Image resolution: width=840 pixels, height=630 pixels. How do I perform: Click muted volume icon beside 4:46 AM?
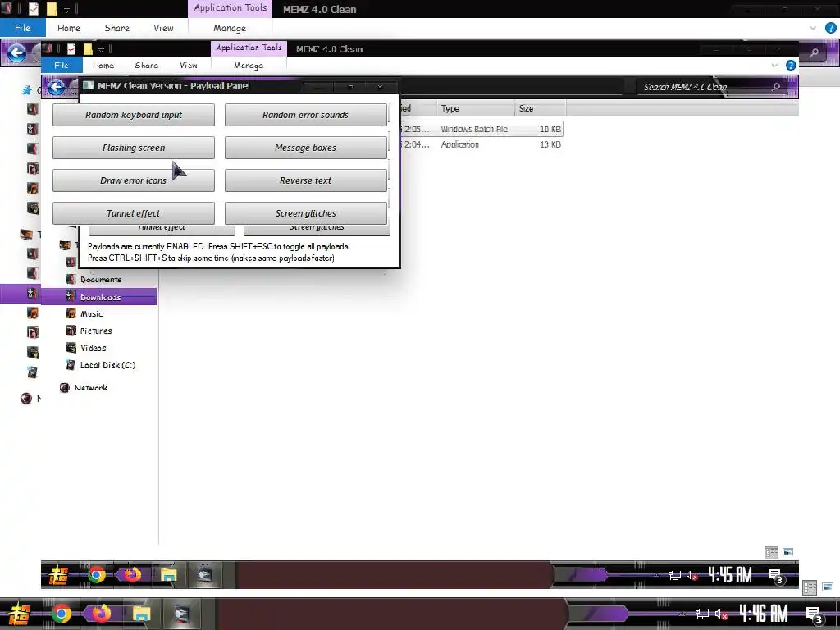pyautogui.click(x=721, y=614)
